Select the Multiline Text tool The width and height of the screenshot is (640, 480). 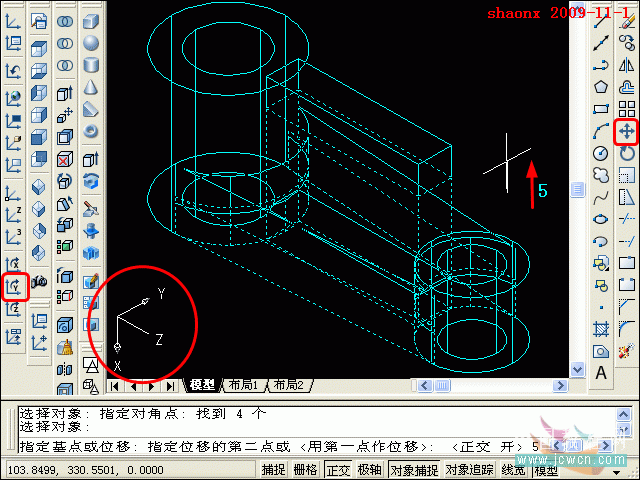point(601,373)
